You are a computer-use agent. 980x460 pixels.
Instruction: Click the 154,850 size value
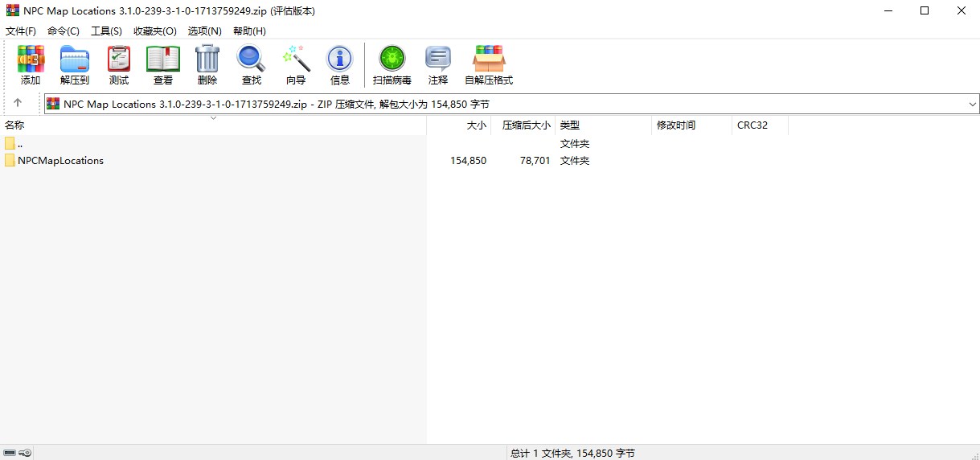[468, 160]
